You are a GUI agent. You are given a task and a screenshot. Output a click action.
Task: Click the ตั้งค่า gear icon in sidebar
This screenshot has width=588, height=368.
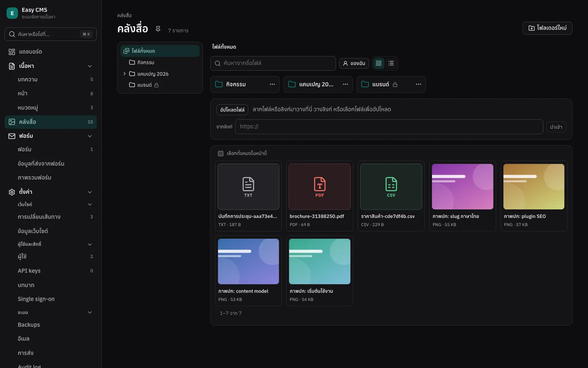tap(12, 192)
